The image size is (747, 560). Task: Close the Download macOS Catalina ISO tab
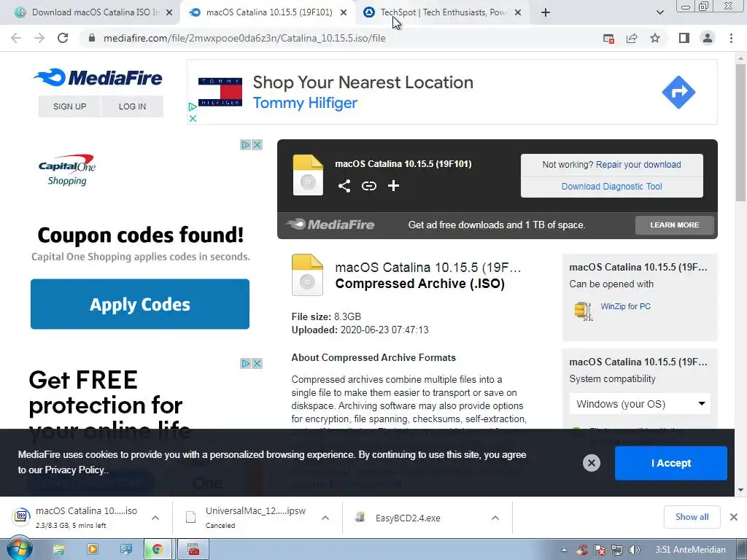169,12
